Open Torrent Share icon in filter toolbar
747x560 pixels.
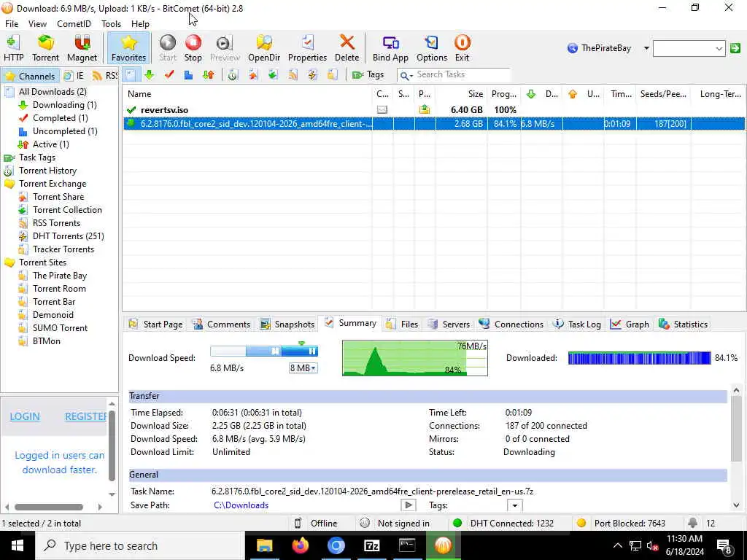tap(252, 75)
